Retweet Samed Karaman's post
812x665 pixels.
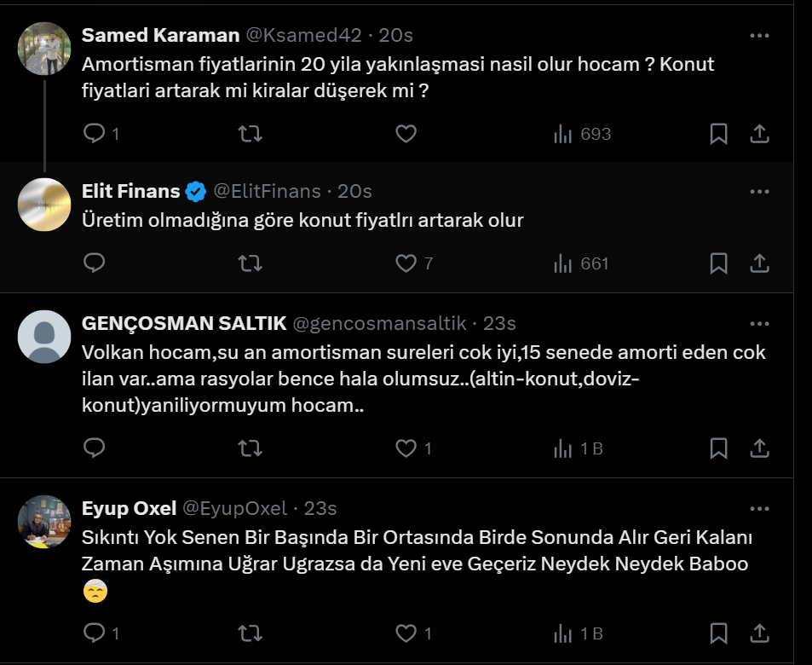pos(250,134)
